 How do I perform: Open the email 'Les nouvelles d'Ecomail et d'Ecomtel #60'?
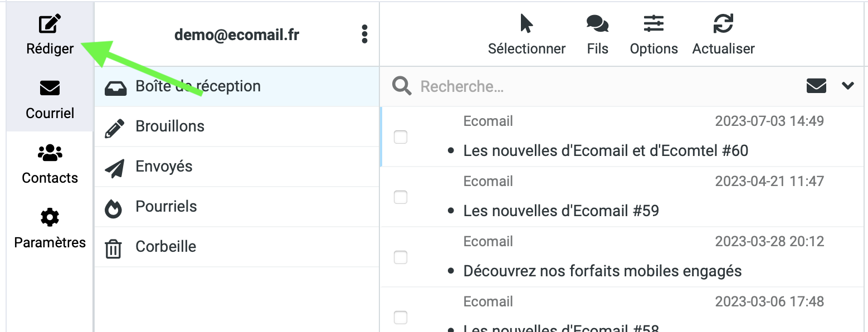click(x=606, y=150)
